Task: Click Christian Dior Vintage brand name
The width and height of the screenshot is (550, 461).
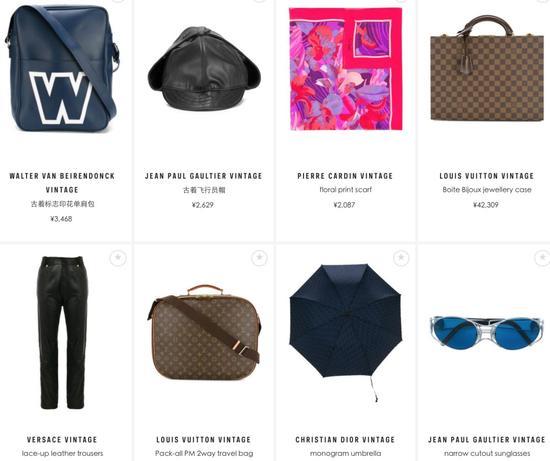Action: coord(345,440)
